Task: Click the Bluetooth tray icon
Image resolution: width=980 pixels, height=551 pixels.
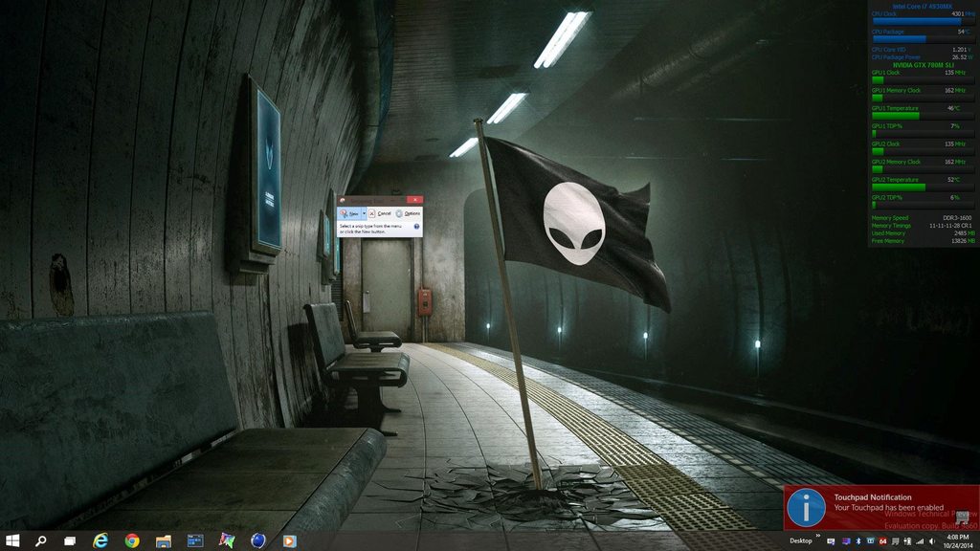Action: [x=858, y=541]
